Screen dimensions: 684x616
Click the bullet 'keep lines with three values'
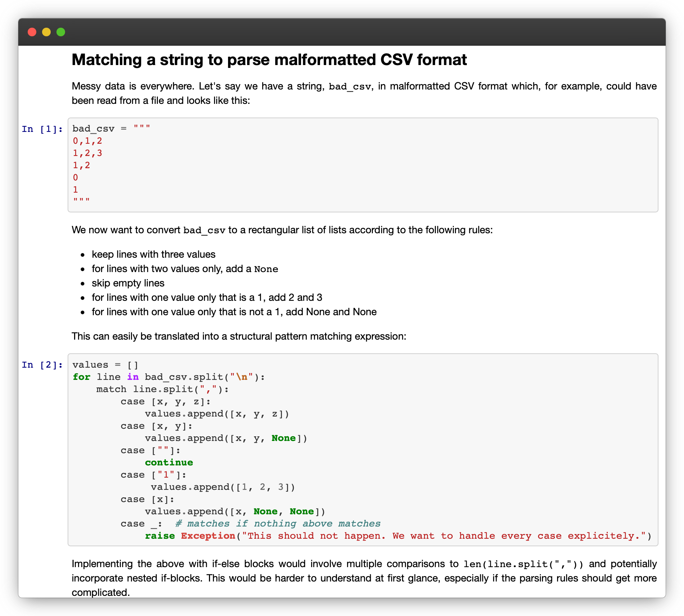pos(154,254)
